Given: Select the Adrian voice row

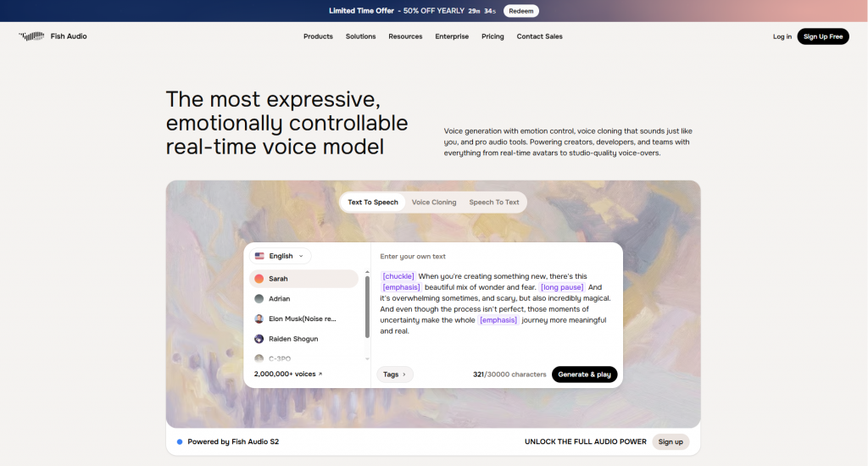Looking at the screenshot, I should tap(304, 299).
